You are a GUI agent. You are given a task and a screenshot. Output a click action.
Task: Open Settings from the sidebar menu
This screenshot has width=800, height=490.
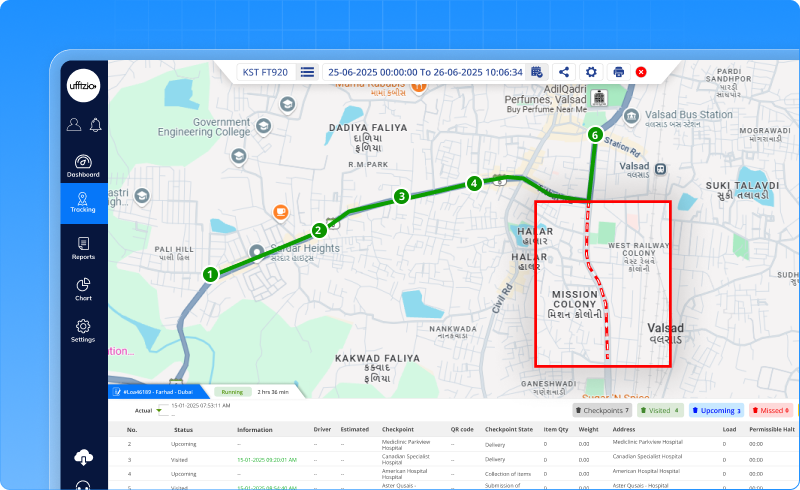pos(83,331)
